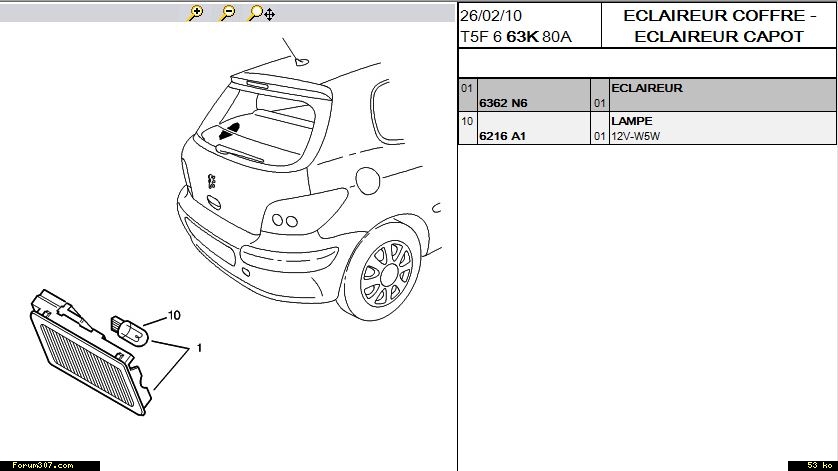The width and height of the screenshot is (838, 471).
Task: Select the magnifier reset zoom icon
Action: tap(255, 13)
